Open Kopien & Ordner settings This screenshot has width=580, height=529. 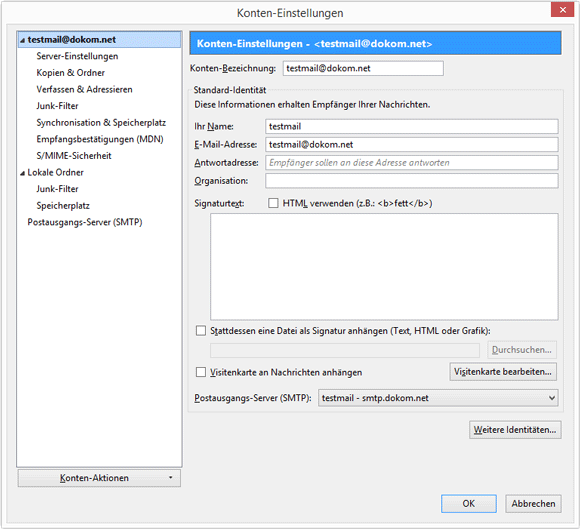click(70, 73)
